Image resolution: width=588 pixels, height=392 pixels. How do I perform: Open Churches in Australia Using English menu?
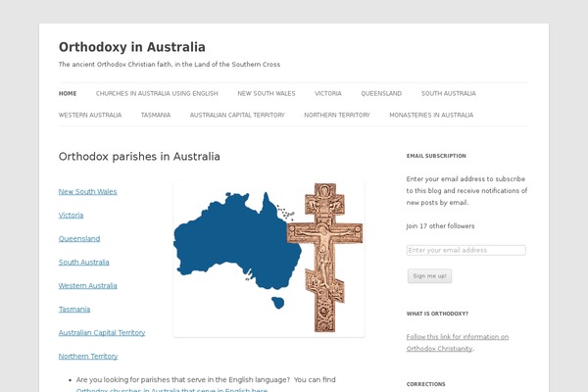(x=157, y=93)
